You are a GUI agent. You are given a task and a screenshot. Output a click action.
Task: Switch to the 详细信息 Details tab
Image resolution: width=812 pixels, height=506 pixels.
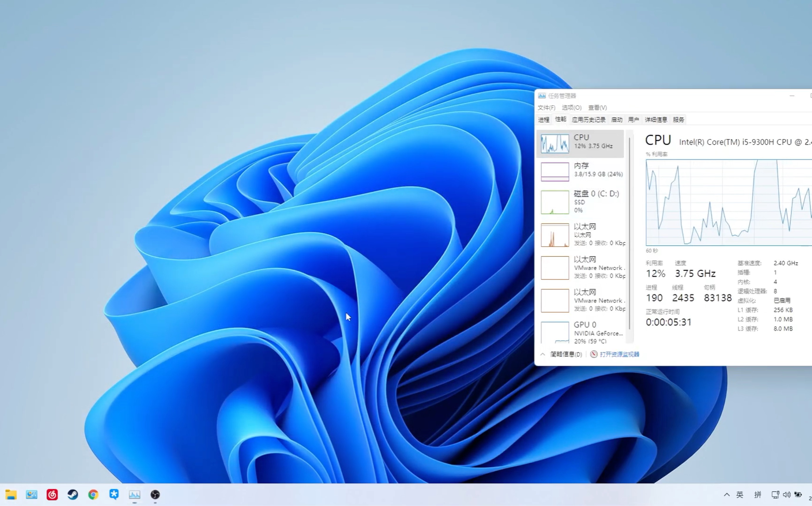[655, 120]
